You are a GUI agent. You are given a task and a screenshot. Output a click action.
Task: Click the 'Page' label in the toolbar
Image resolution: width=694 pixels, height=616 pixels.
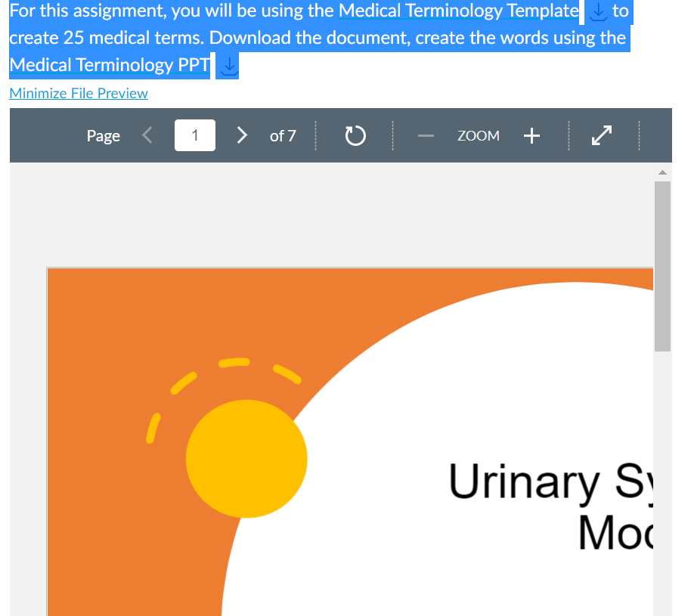point(103,136)
